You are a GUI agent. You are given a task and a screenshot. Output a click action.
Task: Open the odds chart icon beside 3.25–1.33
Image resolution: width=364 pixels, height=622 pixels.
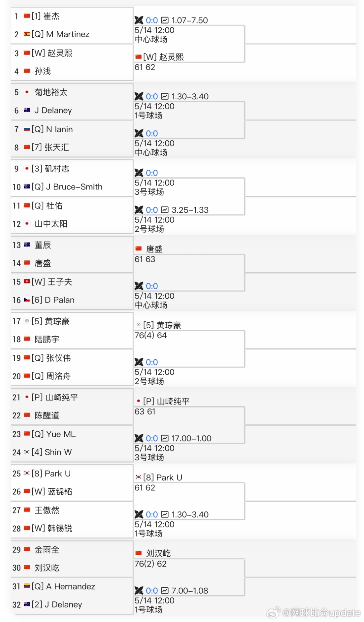(x=165, y=210)
